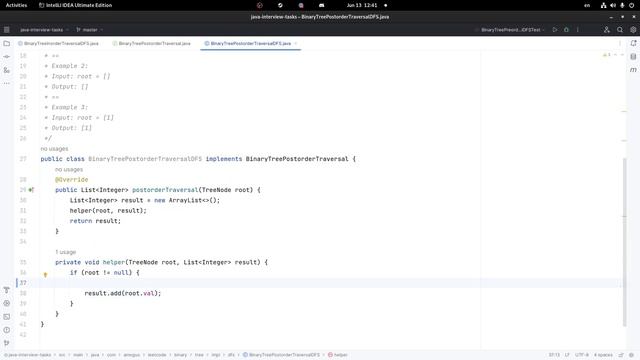The height and width of the screenshot is (360, 640).
Task: Open IDE settings gear
Action: [x=633, y=30]
